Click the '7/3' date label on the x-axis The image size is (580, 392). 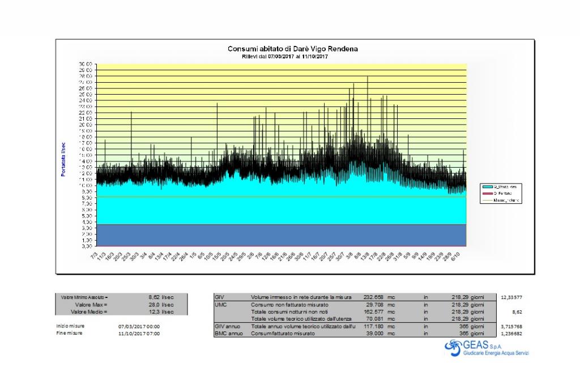(x=94, y=255)
